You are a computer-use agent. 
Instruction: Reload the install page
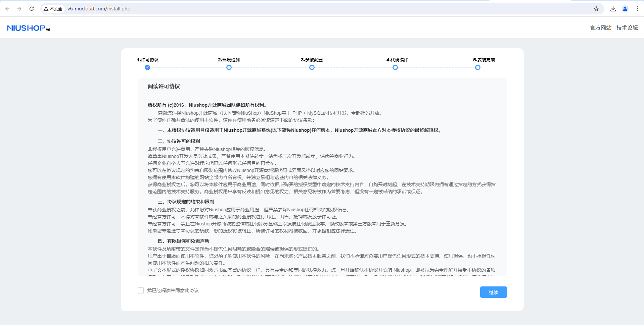(x=32, y=9)
